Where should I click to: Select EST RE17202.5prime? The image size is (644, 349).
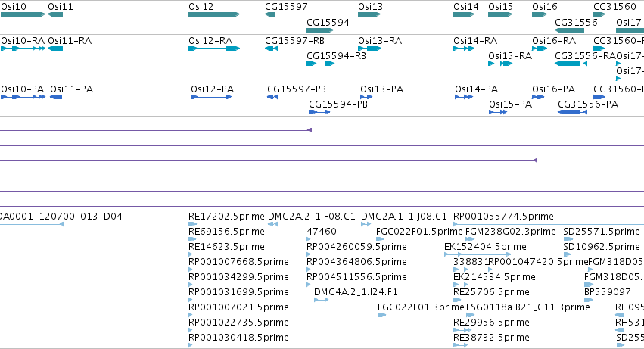(226, 217)
